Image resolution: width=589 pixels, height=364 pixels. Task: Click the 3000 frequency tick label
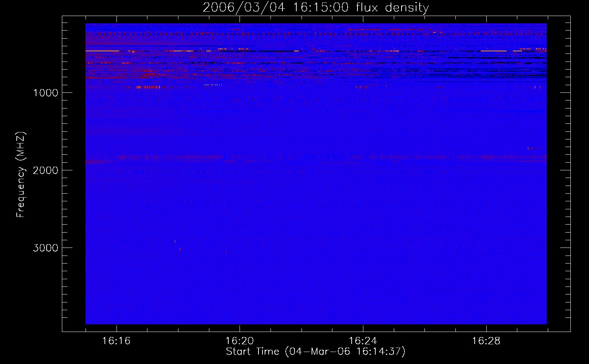pos(46,248)
